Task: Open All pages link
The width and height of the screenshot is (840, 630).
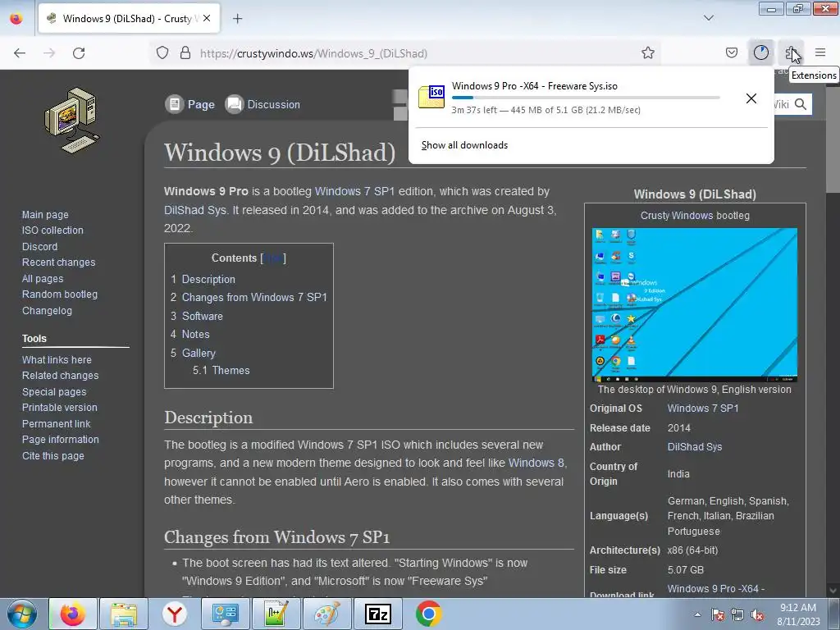Action: [x=43, y=279]
